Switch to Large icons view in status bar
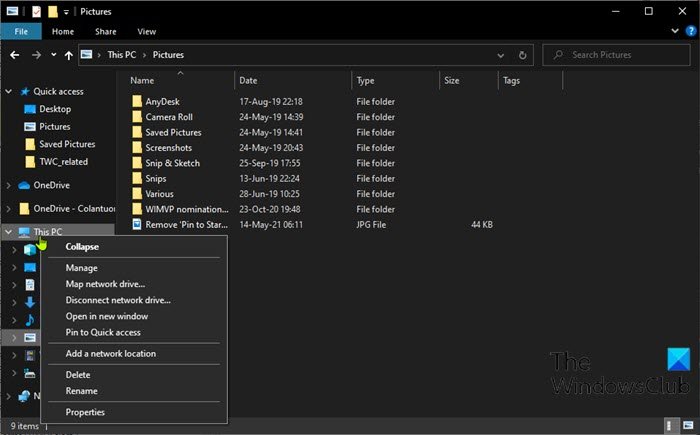Image resolution: width=700 pixels, height=435 pixels. coord(688,426)
